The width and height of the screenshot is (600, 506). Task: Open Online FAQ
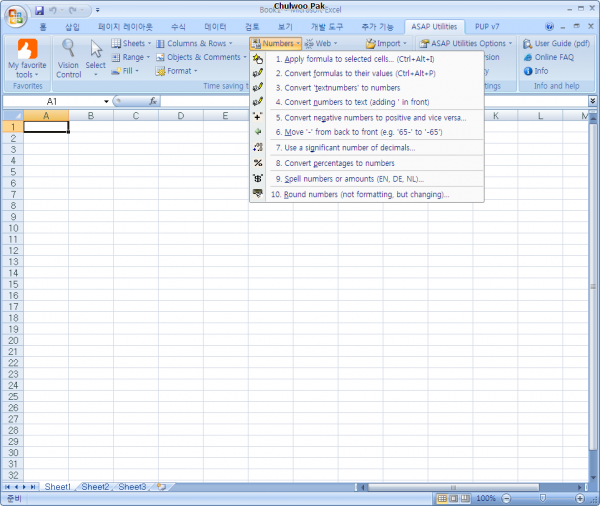point(549,57)
